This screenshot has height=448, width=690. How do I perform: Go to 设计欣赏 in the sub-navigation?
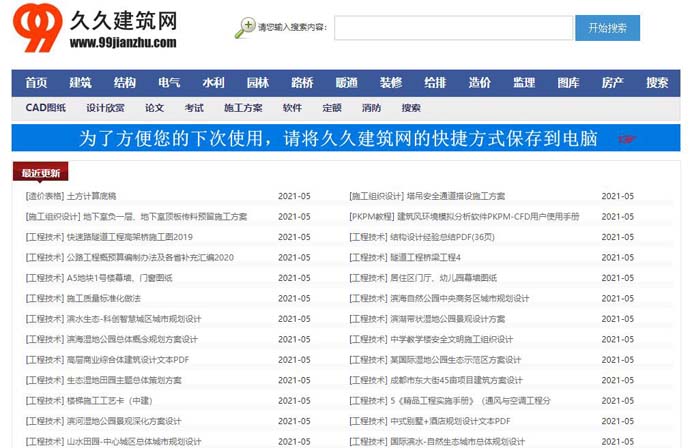[x=105, y=108]
